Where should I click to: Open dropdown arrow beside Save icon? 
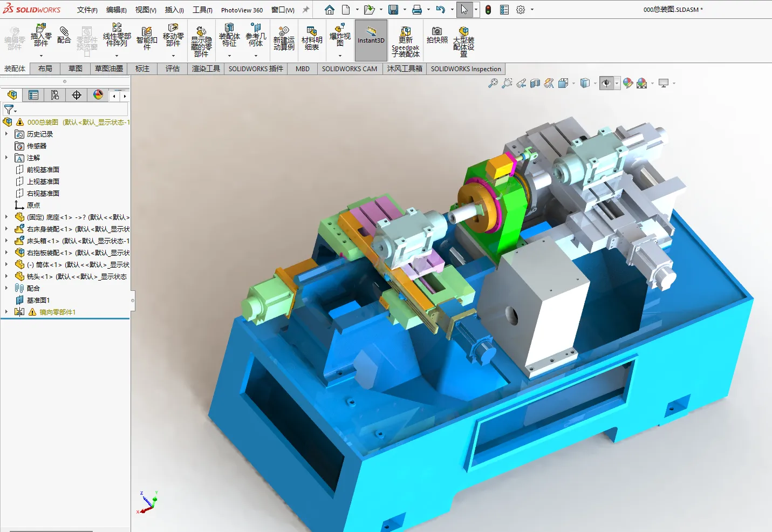point(405,10)
